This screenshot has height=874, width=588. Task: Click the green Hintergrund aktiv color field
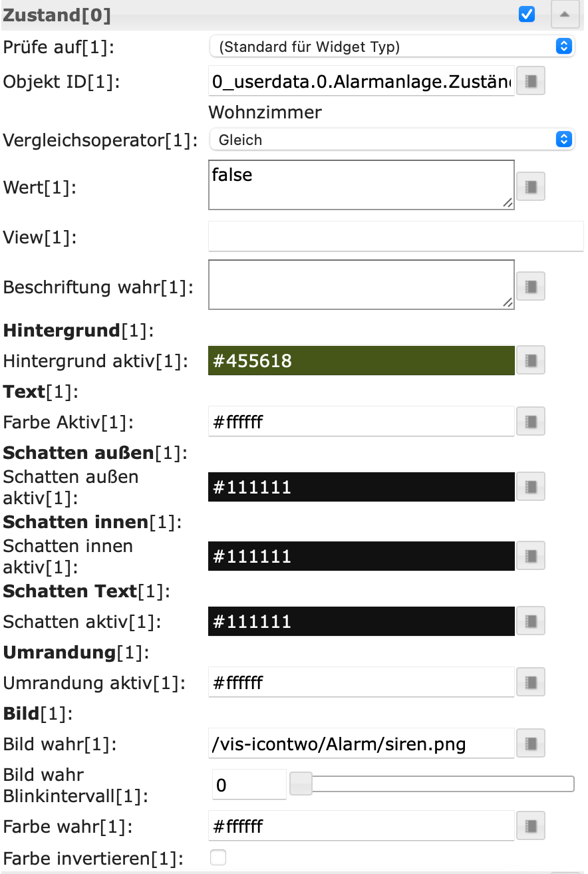[x=361, y=361]
